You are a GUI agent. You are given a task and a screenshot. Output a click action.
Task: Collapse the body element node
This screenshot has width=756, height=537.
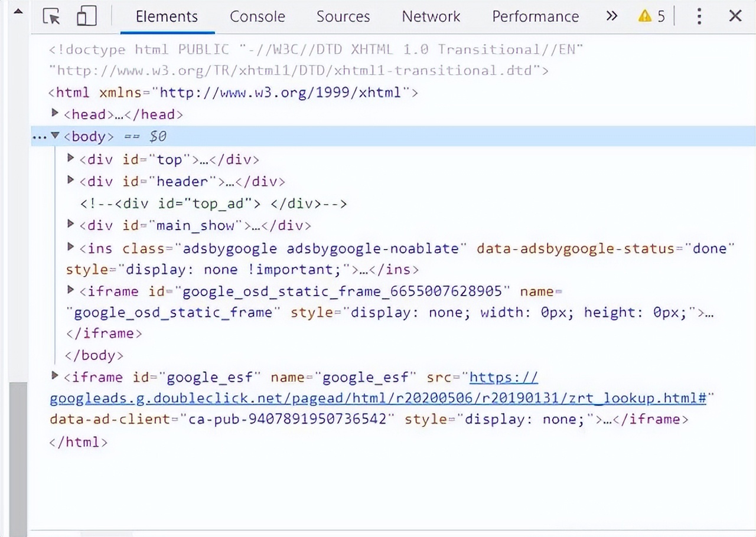click(x=55, y=136)
